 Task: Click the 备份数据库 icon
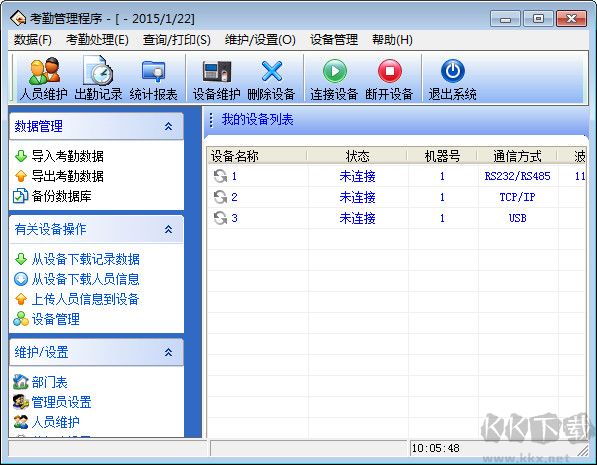(x=20, y=196)
